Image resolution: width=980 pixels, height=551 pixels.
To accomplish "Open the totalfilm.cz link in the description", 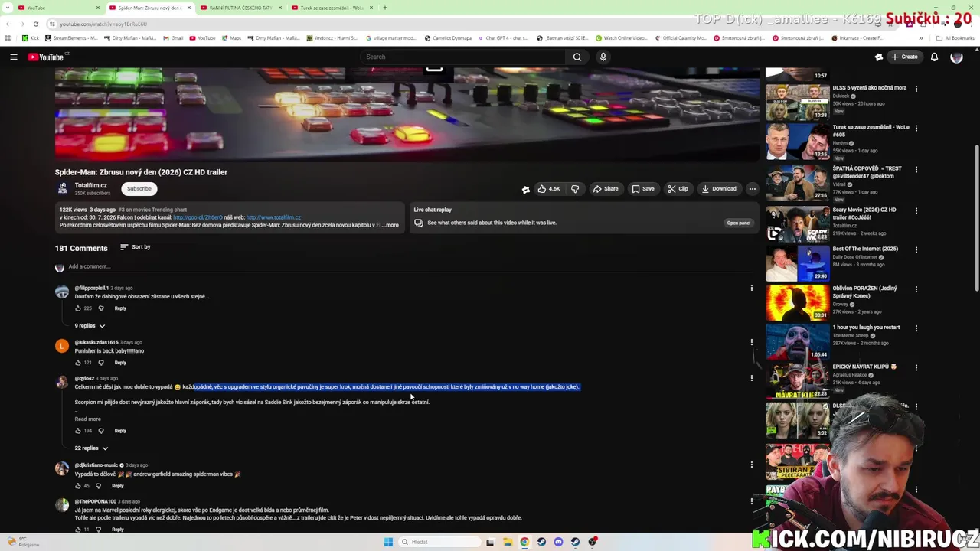I will pyautogui.click(x=273, y=217).
